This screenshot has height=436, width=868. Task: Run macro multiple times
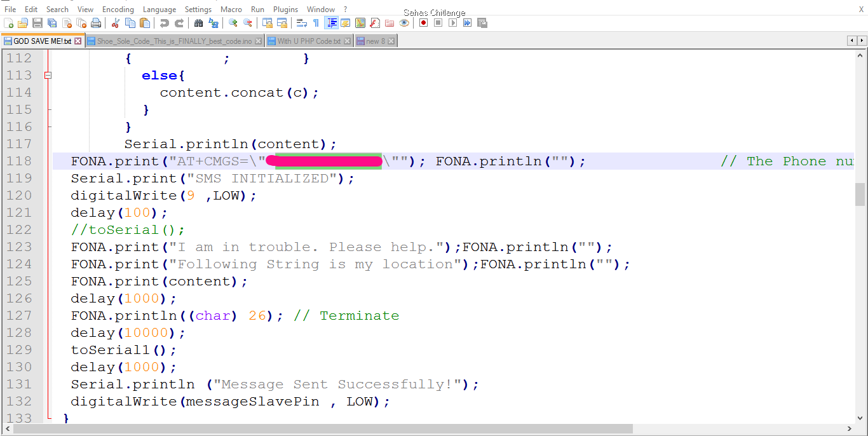coord(467,23)
